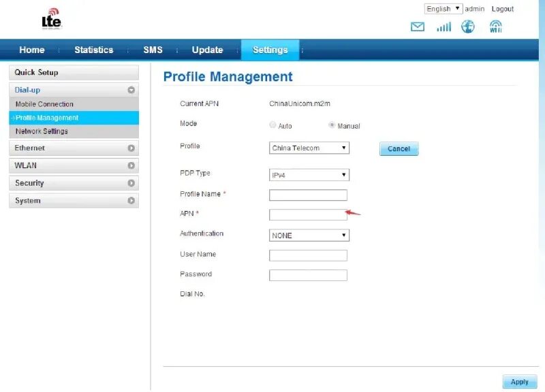Select the Settings tab
545x392 pixels.
point(270,50)
